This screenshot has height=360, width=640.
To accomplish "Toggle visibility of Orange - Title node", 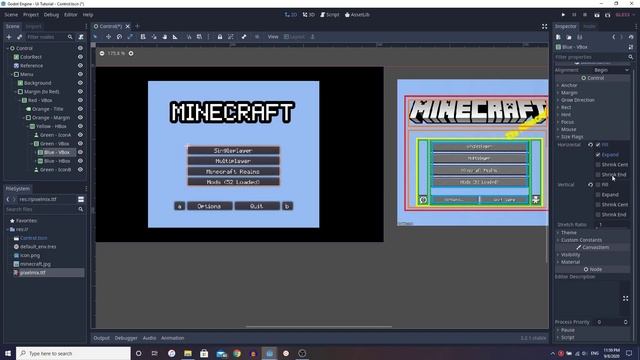I will click(x=80, y=109).
